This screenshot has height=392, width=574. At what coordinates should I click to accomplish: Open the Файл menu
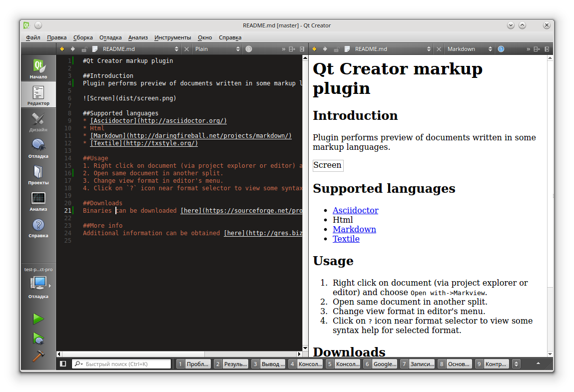(x=33, y=37)
